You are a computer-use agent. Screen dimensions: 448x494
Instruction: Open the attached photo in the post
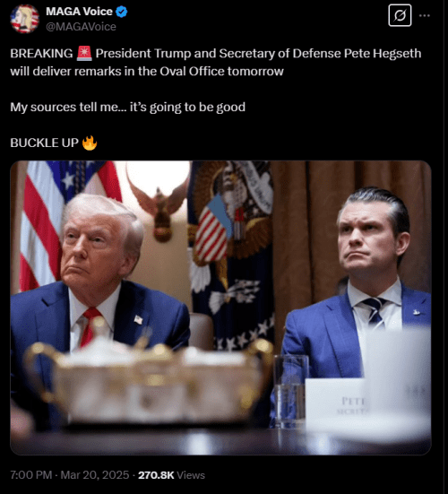click(220, 308)
